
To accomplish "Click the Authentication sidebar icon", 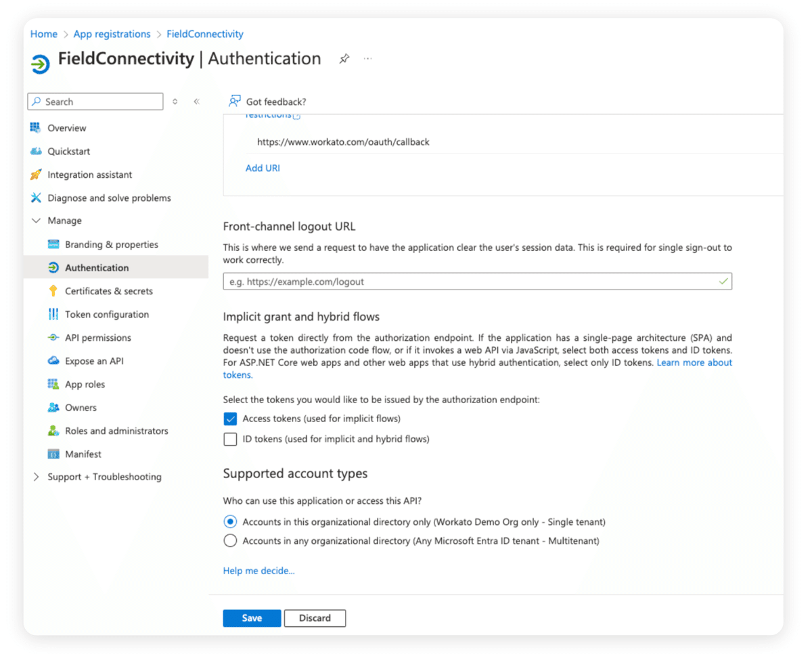I will [53, 268].
